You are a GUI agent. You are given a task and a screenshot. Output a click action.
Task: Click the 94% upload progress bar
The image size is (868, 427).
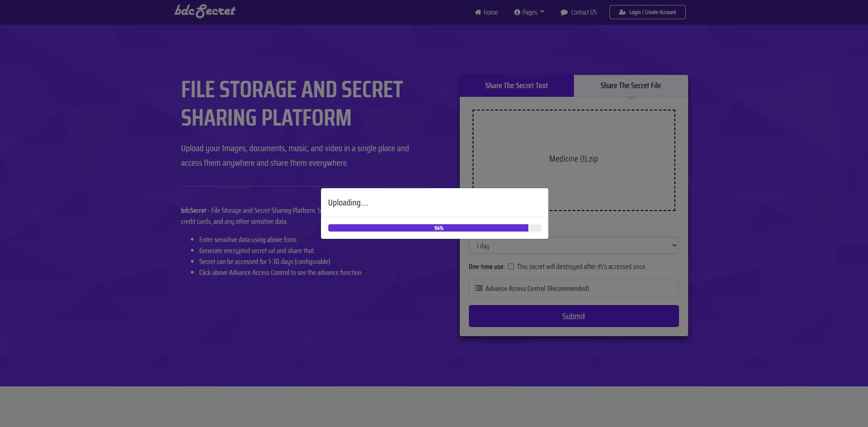click(434, 228)
